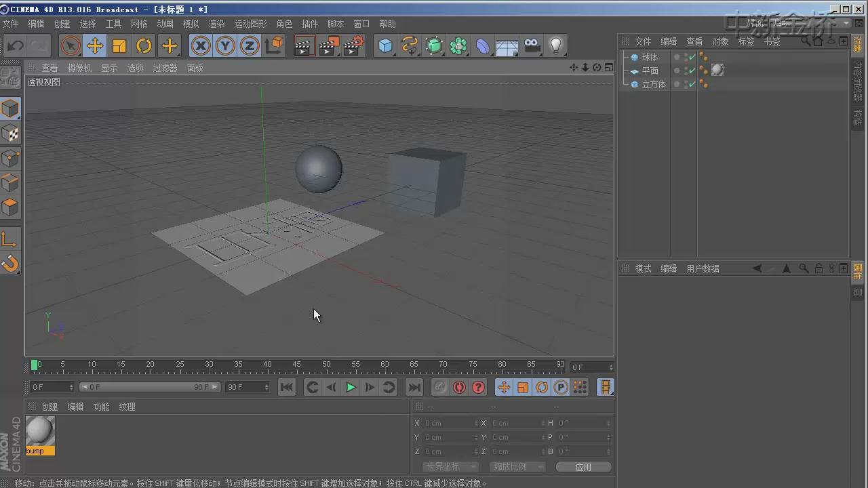Viewport: 868px width, 488px height.
Task: Play the animation forward
Action: 351,387
